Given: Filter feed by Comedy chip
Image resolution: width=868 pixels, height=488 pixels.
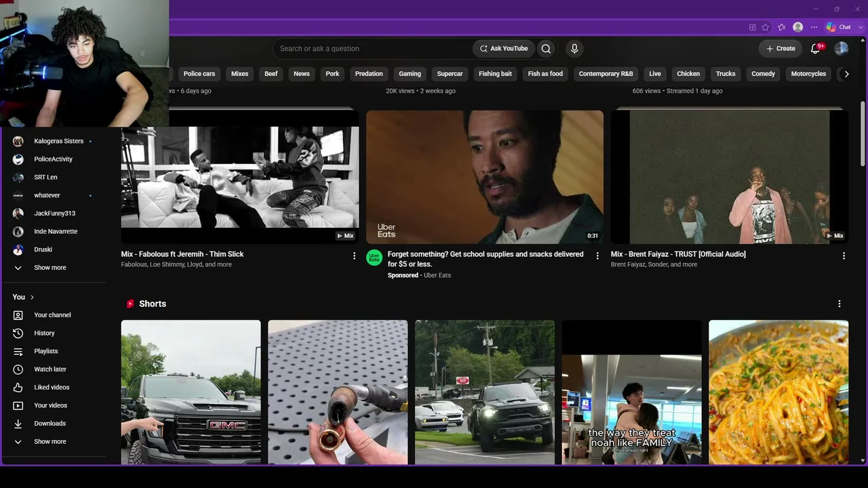Looking at the screenshot, I should coord(763,74).
